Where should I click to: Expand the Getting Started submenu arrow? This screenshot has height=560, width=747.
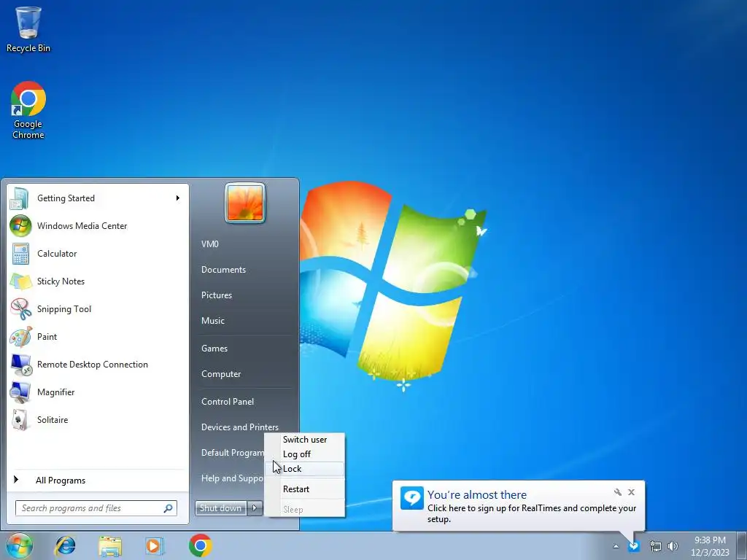click(x=178, y=198)
